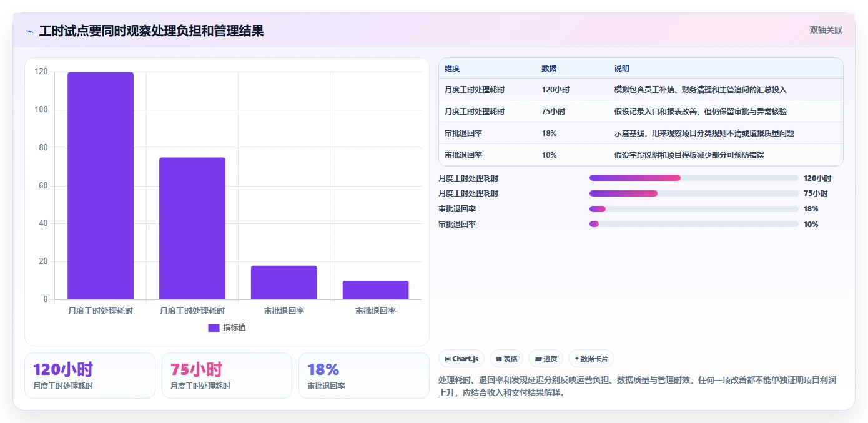Image resolution: width=868 pixels, height=423 pixels.
Task: Click the description starting 模拟包含员工补填
Action: coord(700,90)
